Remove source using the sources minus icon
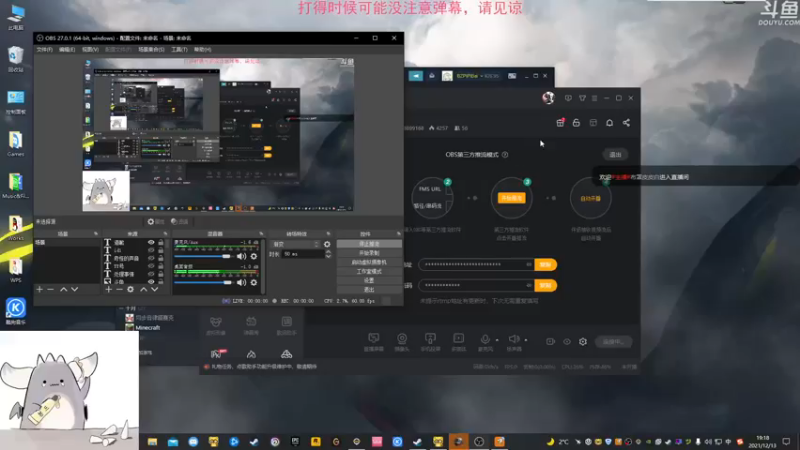The image size is (800, 450). [x=119, y=289]
